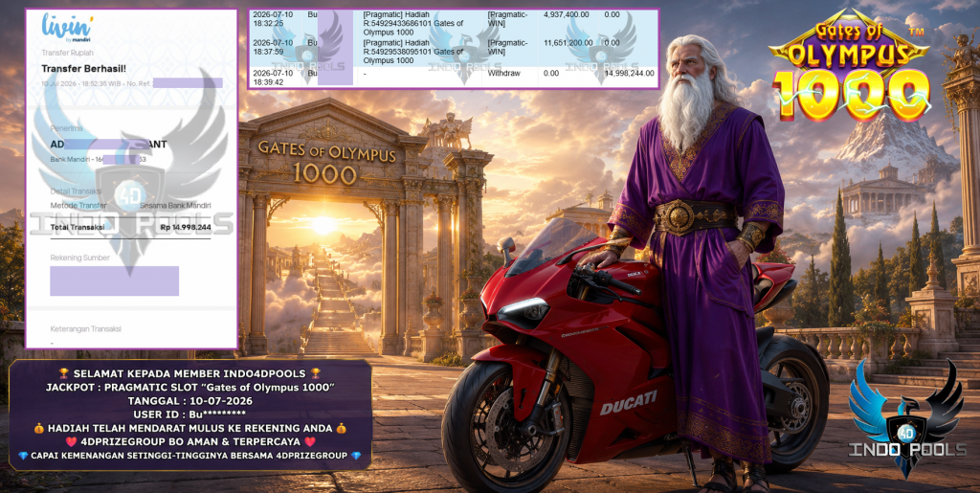Select the '4,937,400.00' amount cell
Viewport: 980px width, 493px height.
565,13
